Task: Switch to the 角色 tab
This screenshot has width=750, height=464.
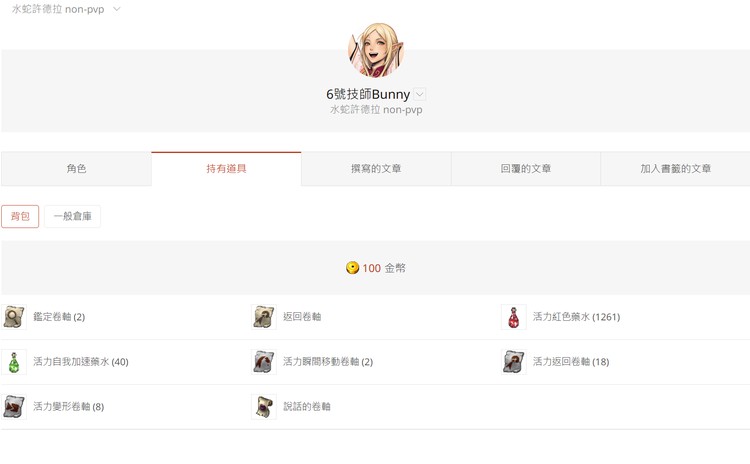Action: [x=76, y=169]
